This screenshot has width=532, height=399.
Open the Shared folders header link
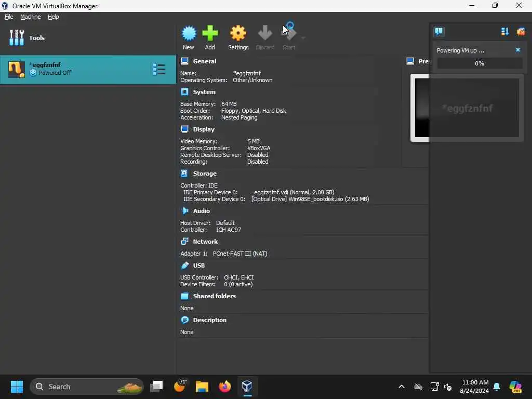click(x=215, y=296)
